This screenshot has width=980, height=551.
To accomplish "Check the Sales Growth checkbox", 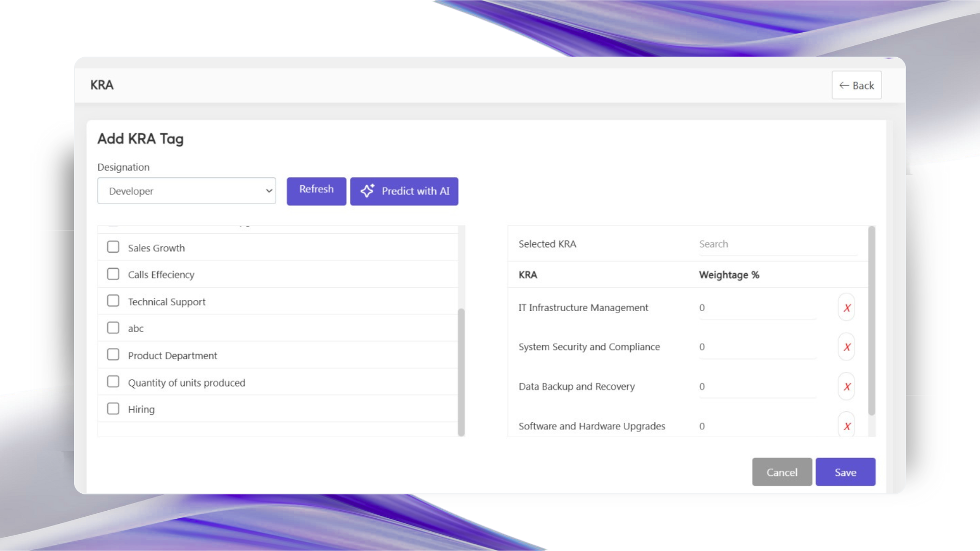I will [113, 247].
